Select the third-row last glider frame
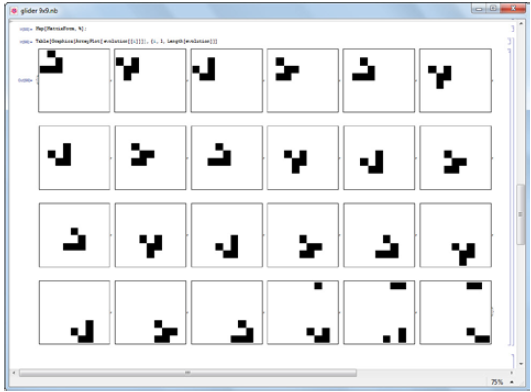The height and width of the screenshot is (392, 531). 455,235
